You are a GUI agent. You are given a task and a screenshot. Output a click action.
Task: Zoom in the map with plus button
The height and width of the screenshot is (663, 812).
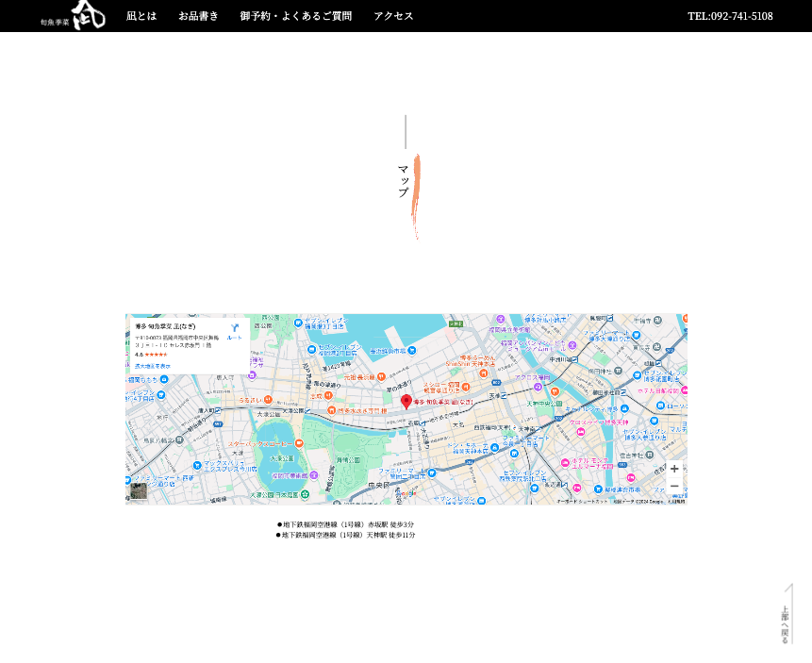click(673, 469)
